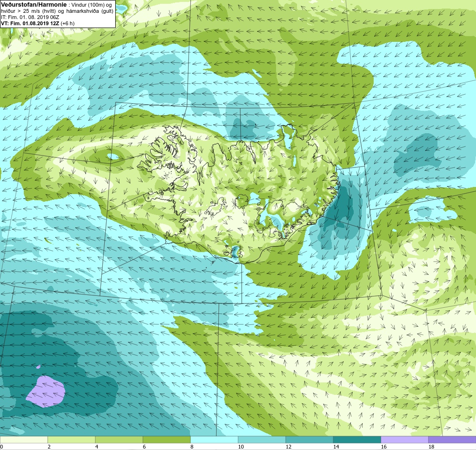Click the legend scale label '0'

pos(1,447)
